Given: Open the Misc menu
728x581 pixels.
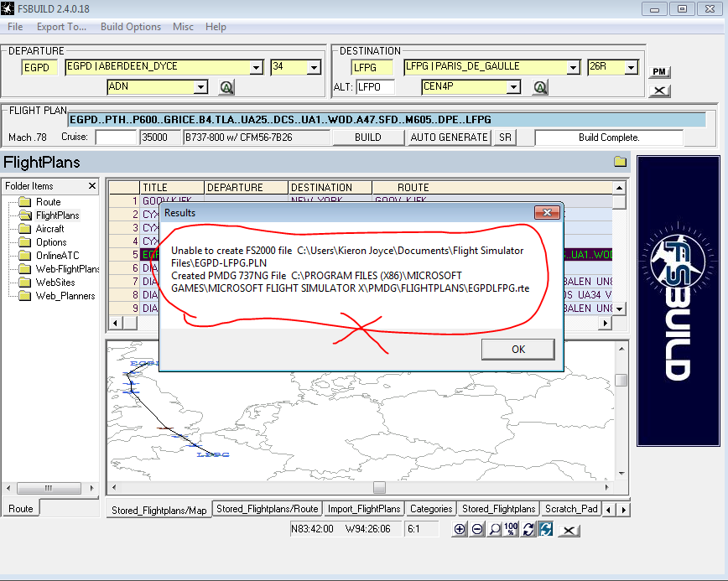Looking at the screenshot, I should [183, 27].
